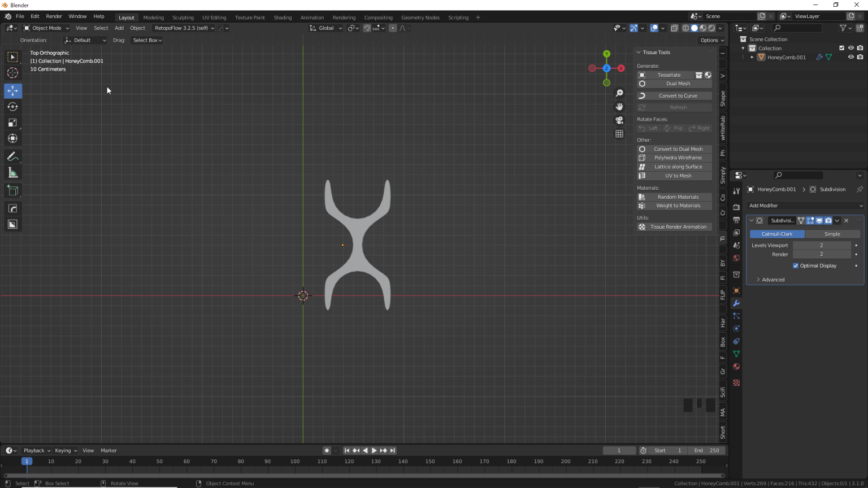Switch viewport to Wireframe shading

click(x=685, y=28)
